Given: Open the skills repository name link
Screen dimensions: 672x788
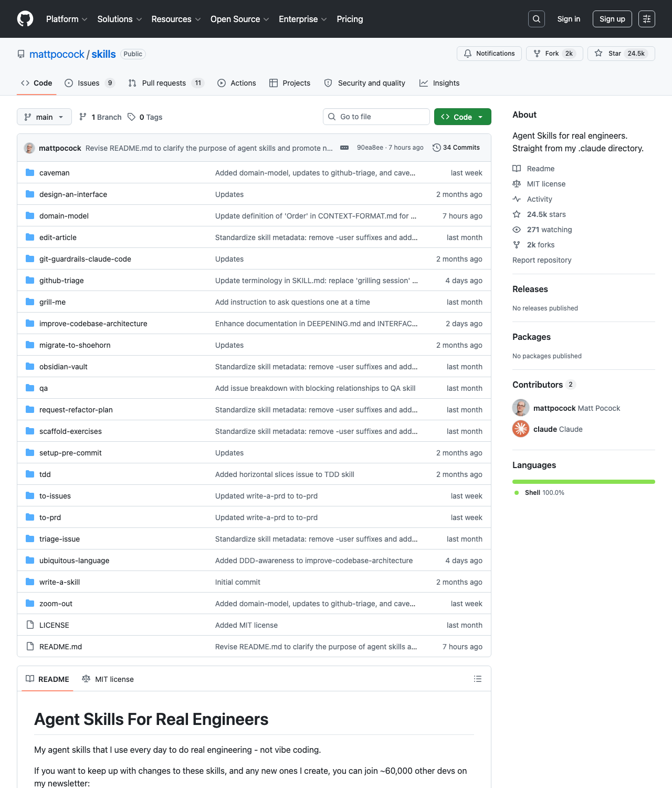Looking at the screenshot, I should [103, 54].
